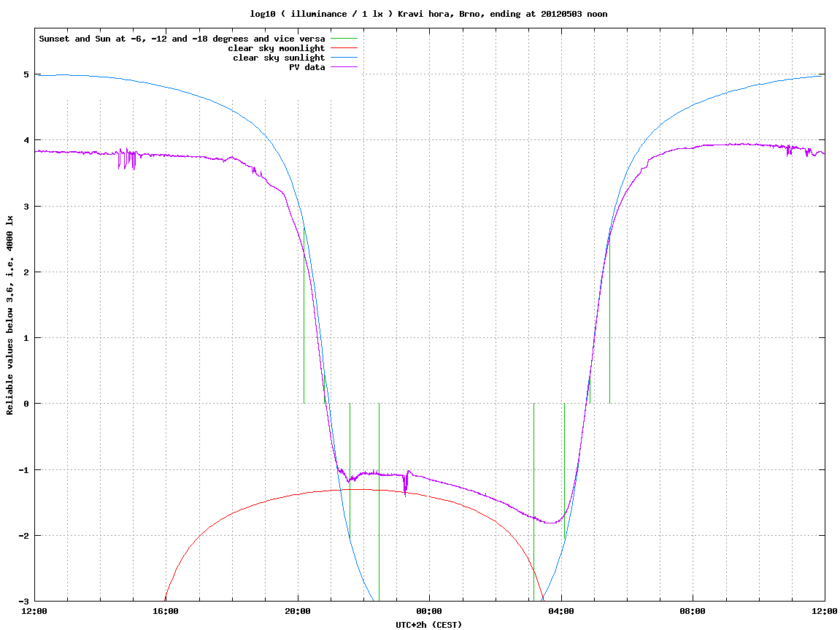The width and height of the screenshot is (840, 630).
Task: Click the y-axis label '5'
Action: 26,74
